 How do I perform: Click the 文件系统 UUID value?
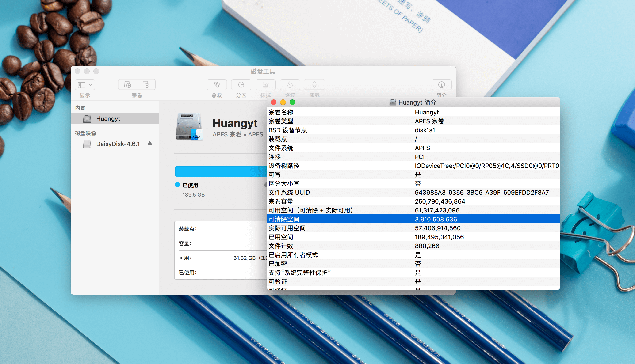tap(482, 193)
